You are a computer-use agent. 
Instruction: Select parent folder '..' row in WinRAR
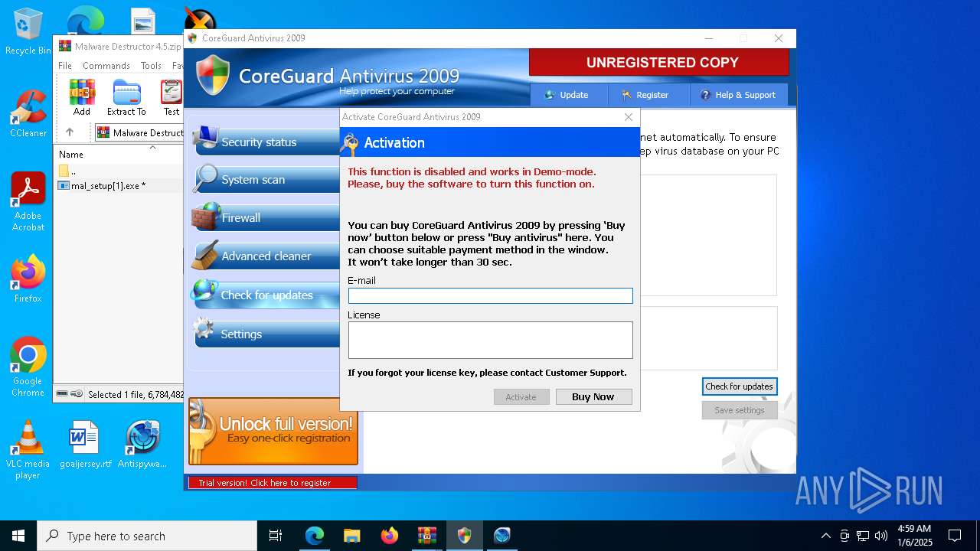119,171
